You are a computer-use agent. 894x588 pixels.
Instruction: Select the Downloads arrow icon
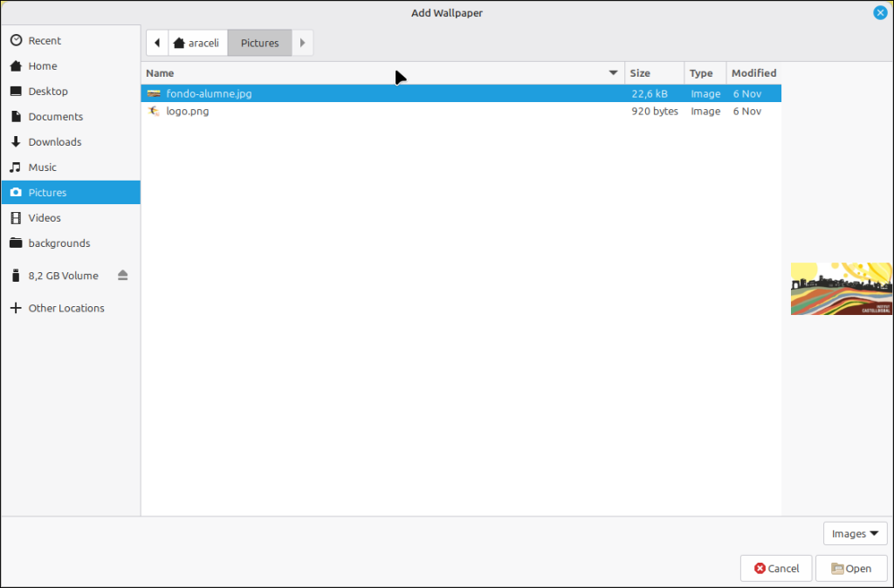(x=16, y=142)
